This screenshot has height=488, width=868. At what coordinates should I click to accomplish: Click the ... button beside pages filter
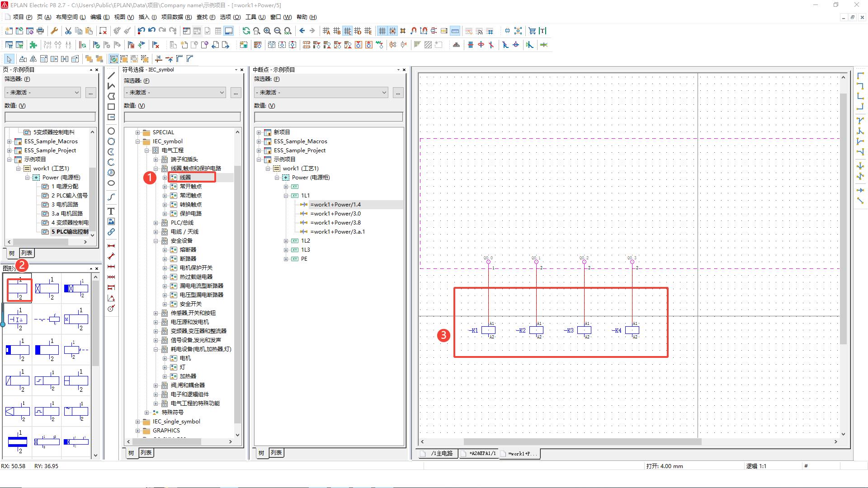(x=90, y=92)
